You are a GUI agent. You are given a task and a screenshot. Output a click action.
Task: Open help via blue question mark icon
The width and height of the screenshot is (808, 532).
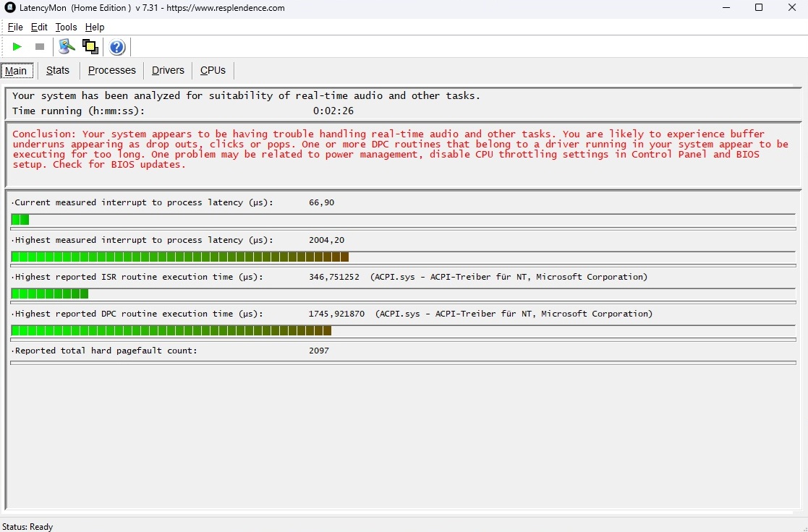pyautogui.click(x=117, y=48)
